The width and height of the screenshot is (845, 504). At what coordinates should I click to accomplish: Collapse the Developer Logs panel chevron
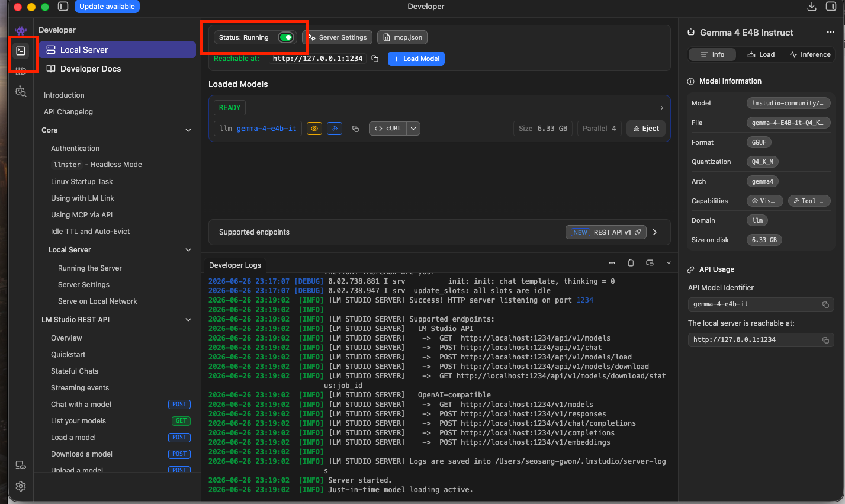pyautogui.click(x=669, y=263)
